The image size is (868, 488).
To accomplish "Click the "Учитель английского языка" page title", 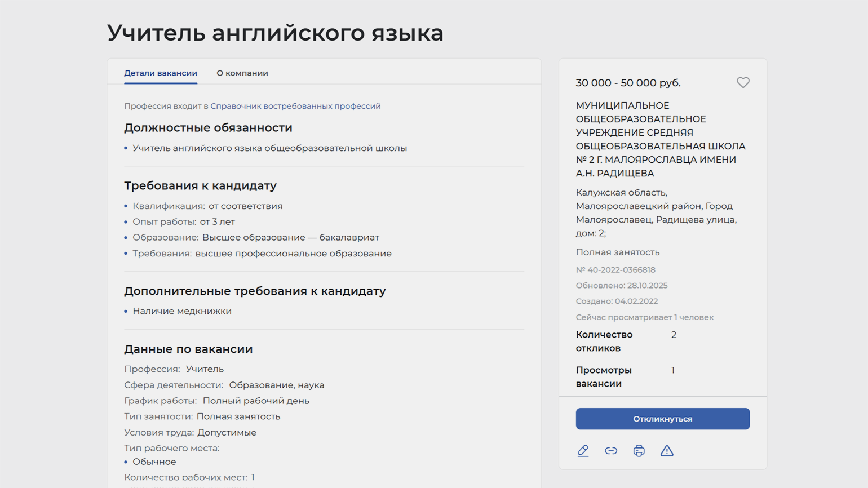I will point(275,33).
